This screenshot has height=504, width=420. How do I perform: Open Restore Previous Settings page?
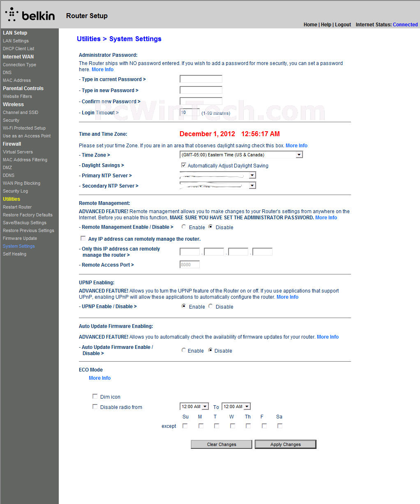pyautogui.click(x=28, y=230)
